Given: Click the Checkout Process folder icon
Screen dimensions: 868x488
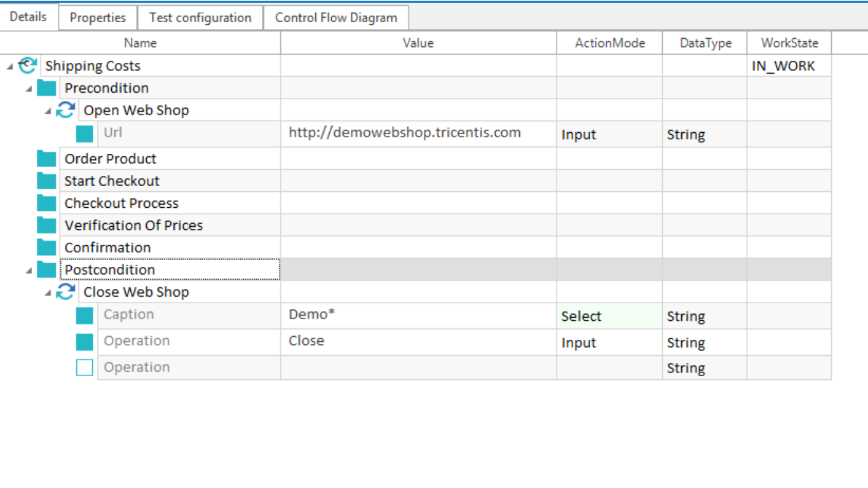Looking at the screenshot, I should tap(46, 203).
